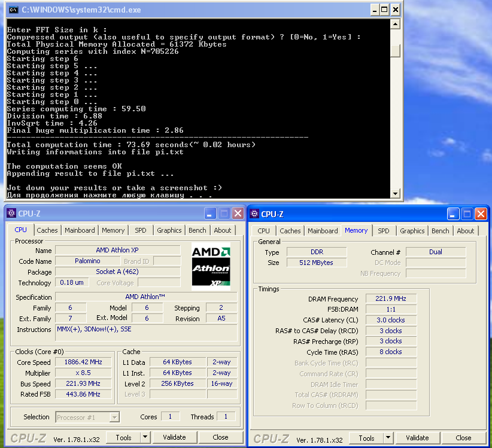Click the memory Size value 512 MBytes
The image size is (492, 448).
point(317,263)
